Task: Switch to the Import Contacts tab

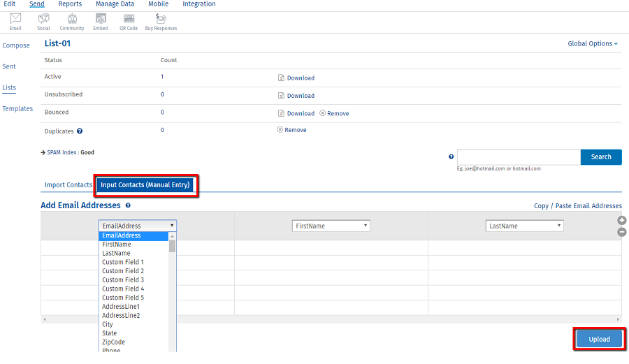Action: tap(68, 185)
